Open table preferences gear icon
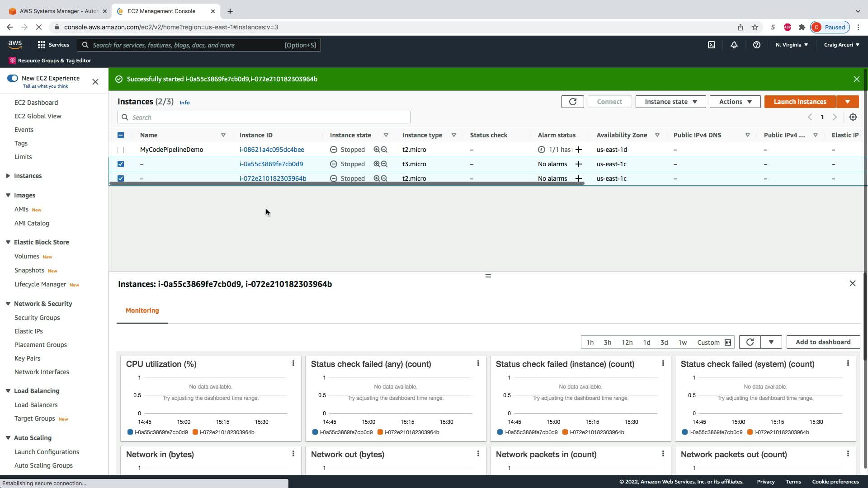 click(x=853, y=117)
